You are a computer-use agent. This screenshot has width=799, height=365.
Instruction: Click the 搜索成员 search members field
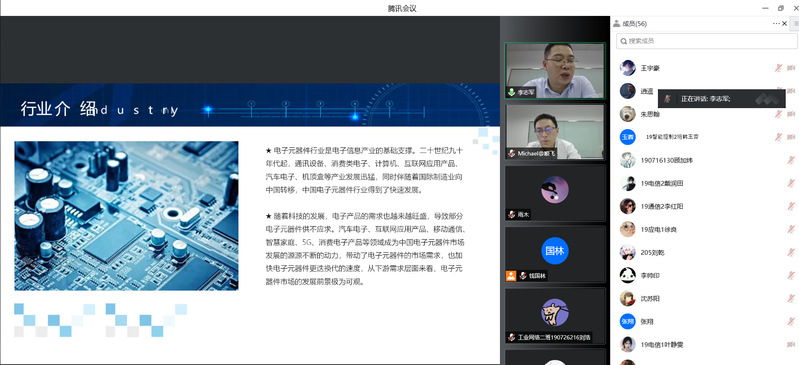(707, 41)
